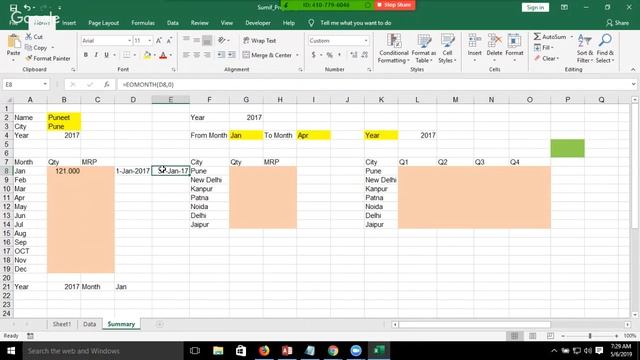The image size is (640, 360).
Task: Toggle Center alignment
Action: pos(196,55)
